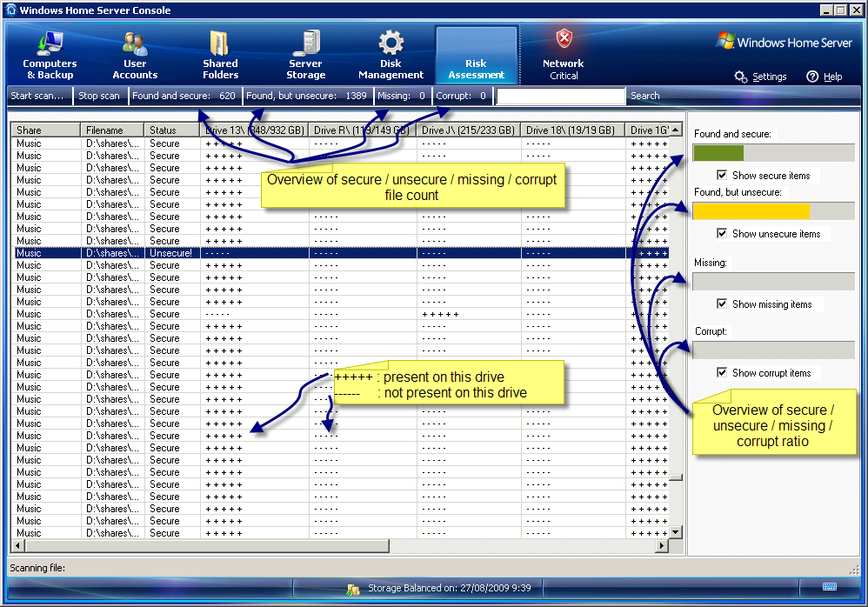The height and width of the screenshot is (607, 868).
Task: Click the Missing ratio bar
Action: pos(773,281)
